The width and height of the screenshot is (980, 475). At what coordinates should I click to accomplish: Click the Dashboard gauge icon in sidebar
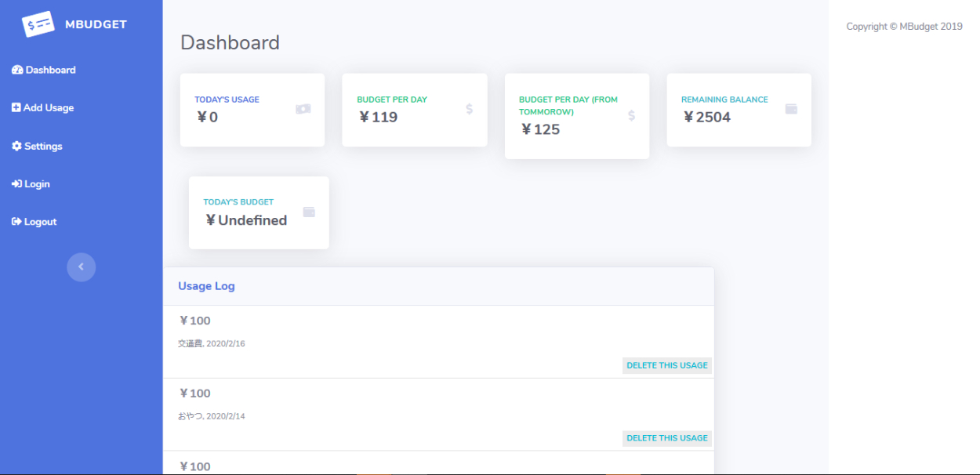pos(17,71)
